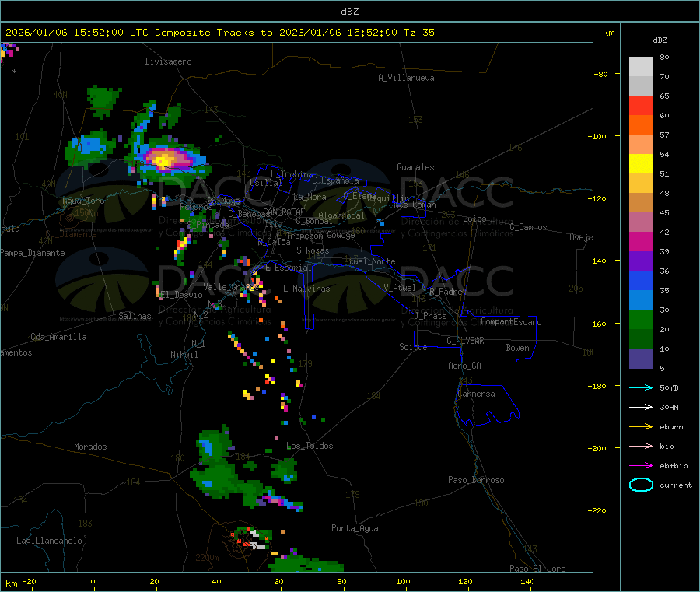Click the Paso_El_Loro map label
This screenshot has height=592, width=700.
click(538, 569)
